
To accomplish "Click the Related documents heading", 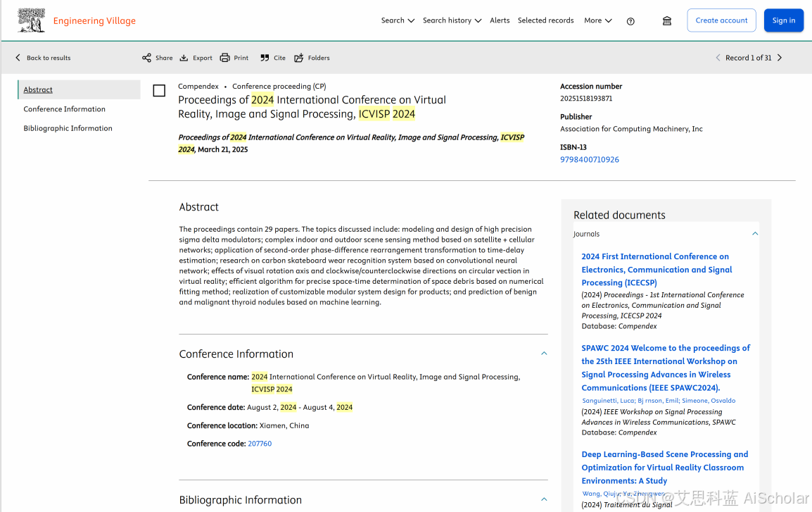I will 619,215.
